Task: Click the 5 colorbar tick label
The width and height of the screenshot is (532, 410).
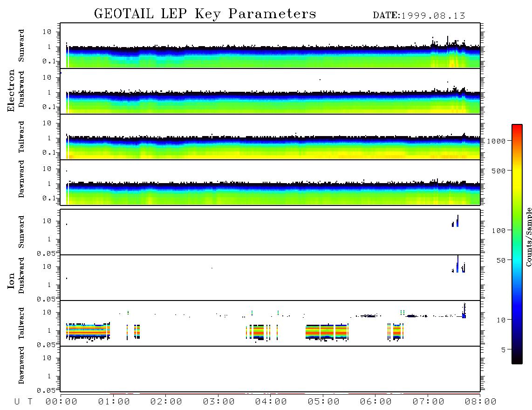Action: [x=504, y=350]
